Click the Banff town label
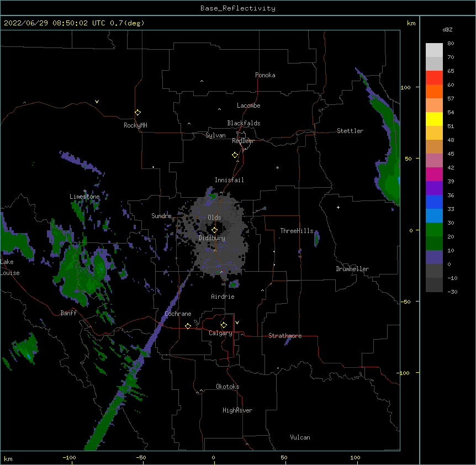 (68, 313)
